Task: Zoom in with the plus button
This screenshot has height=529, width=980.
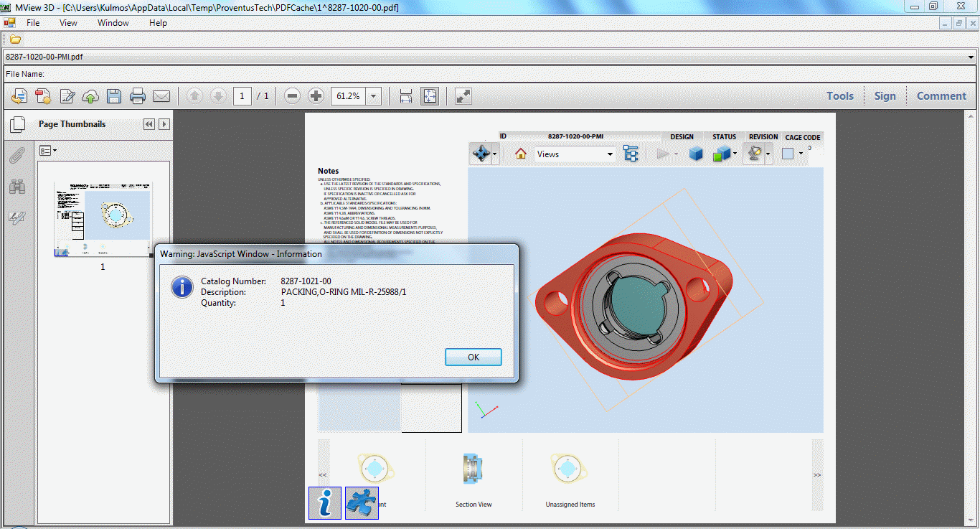Action: [x=316, y=96]
